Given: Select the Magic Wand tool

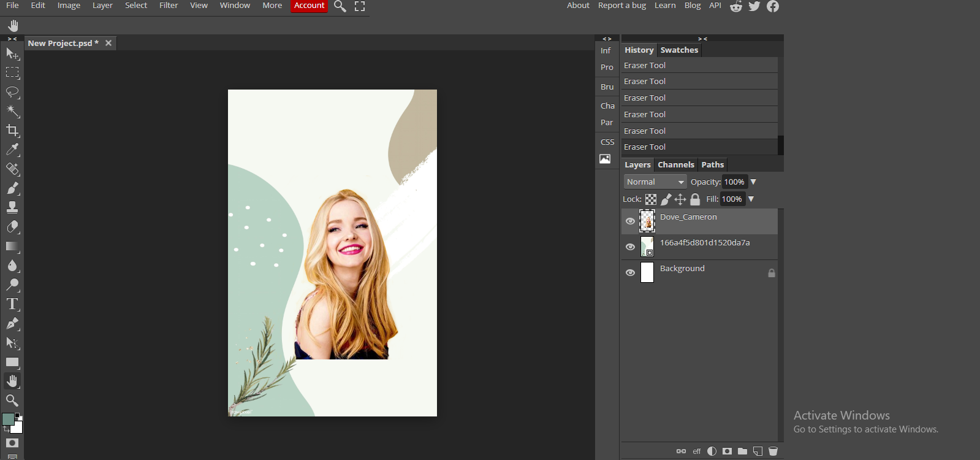Looking at the screenshot, I should (x=12, y=111).
